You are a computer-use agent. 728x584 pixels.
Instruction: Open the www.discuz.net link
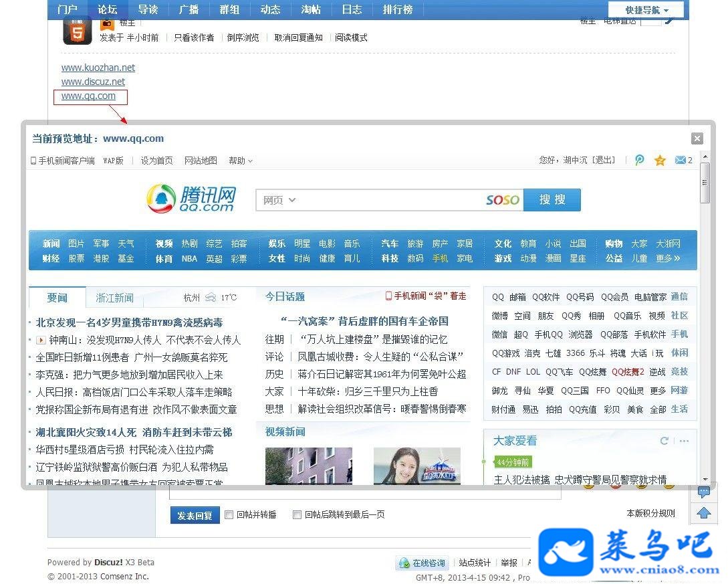click(93, 82)
